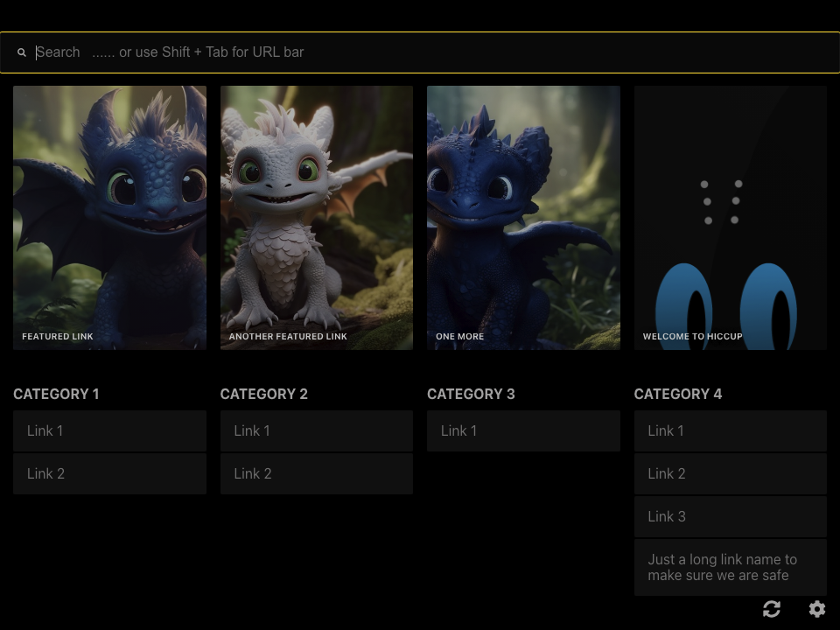
Task: Open the One More dragon card
Action: [523, 218]
